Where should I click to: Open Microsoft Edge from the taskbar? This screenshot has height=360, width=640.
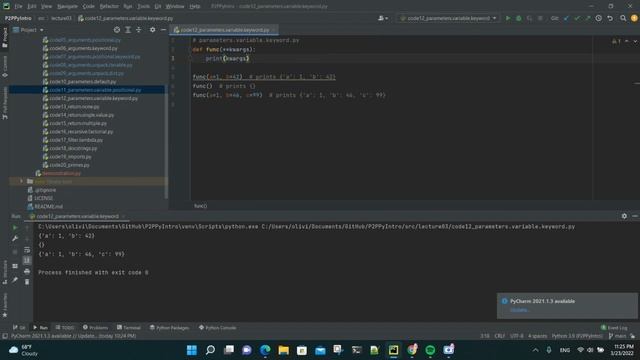coord(265,350)
